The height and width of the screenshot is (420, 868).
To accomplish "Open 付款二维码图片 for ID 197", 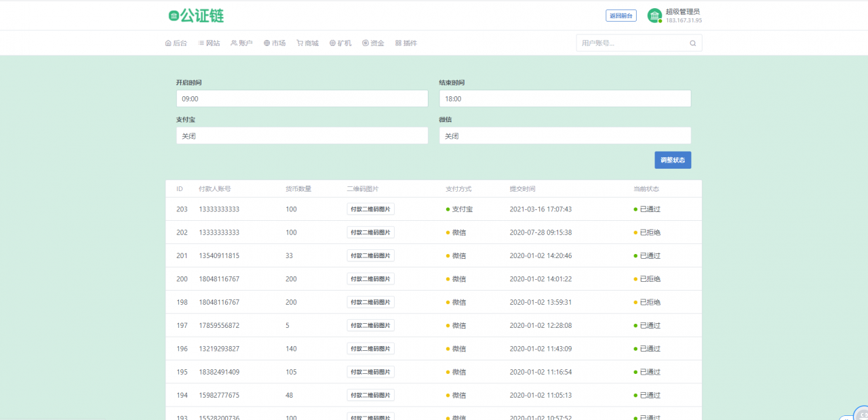I will point(370,325).
